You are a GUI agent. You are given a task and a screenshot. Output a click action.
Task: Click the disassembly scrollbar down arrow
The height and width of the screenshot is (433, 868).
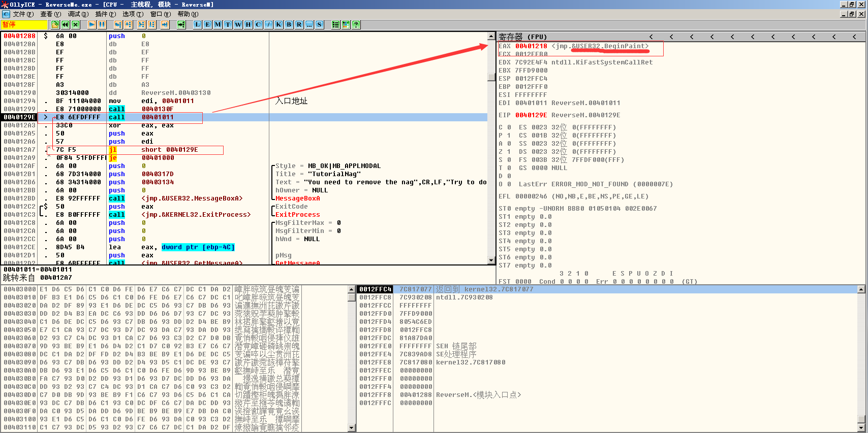[x=491, y=260]
